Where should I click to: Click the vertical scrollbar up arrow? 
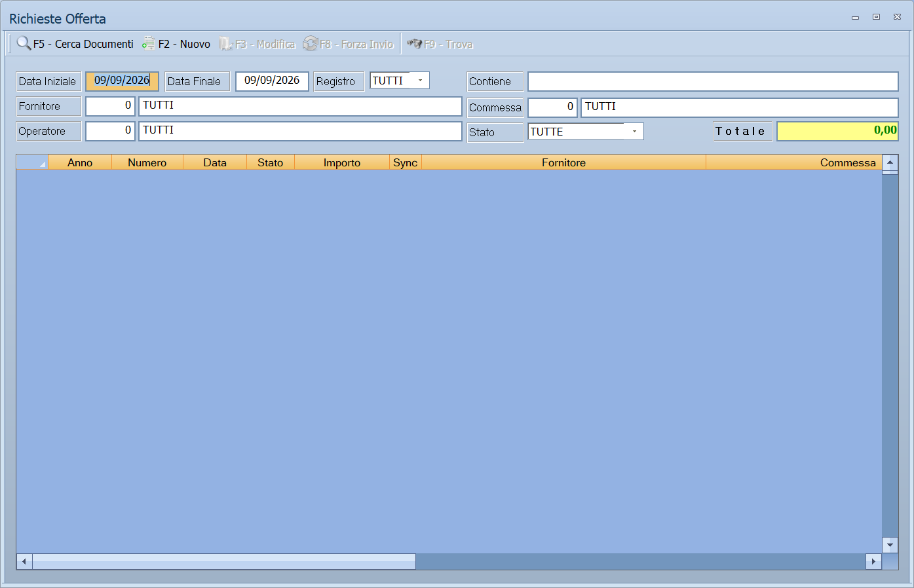[x=890, y=162]
